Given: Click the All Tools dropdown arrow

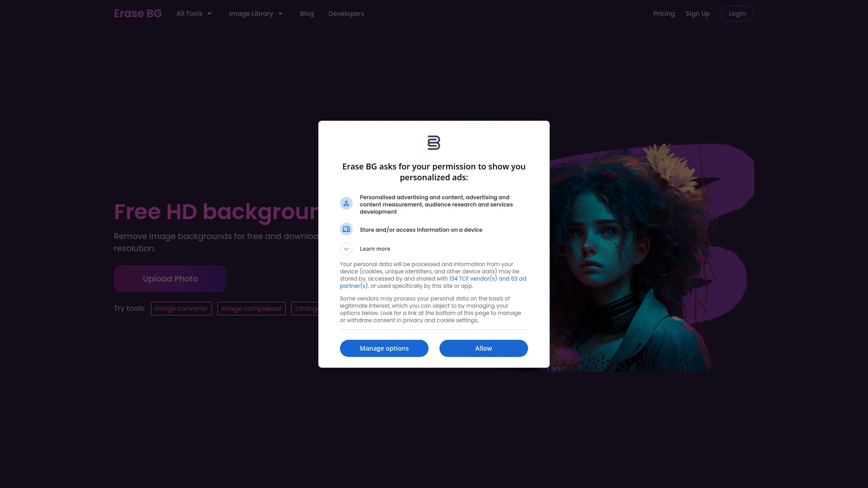Looking at the screenshot, I should click(209, 14).
